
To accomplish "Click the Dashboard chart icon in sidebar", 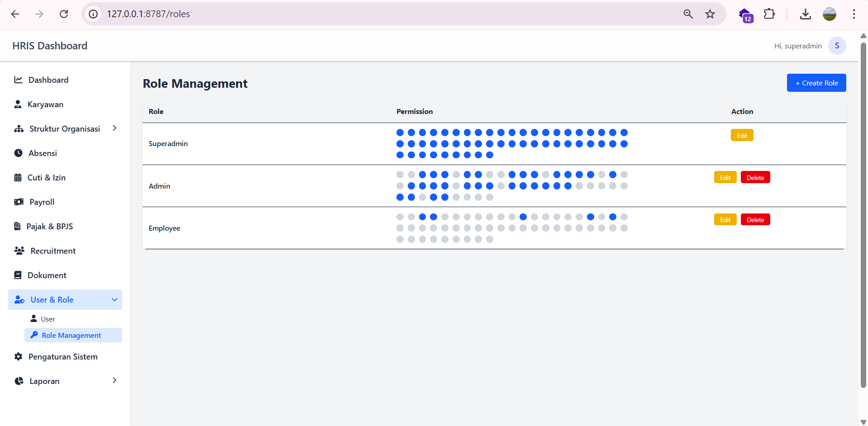I will (x=18, y=80).
